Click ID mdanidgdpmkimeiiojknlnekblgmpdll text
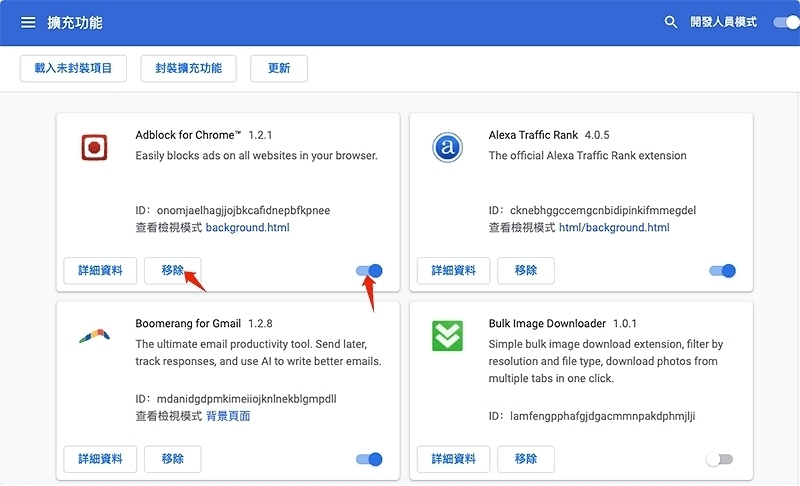This screenshot has width=800, height=486. tap(236, 399)
